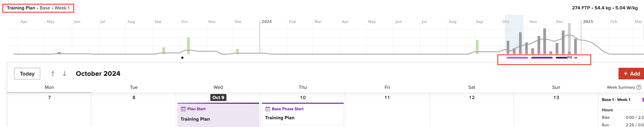
Task: Click the Training Plan Base Week 1 header
Action: point(38,8)
